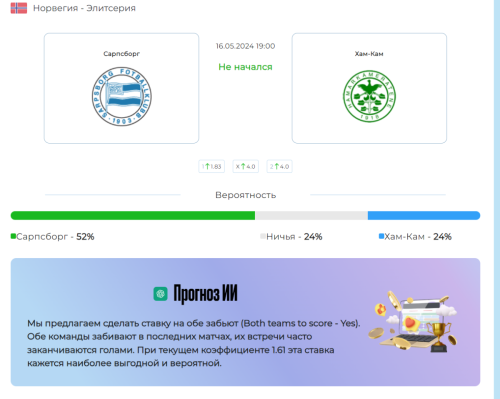Choose the draw odds X 4.0
This screenshot has width=500, height=399.
246,166
